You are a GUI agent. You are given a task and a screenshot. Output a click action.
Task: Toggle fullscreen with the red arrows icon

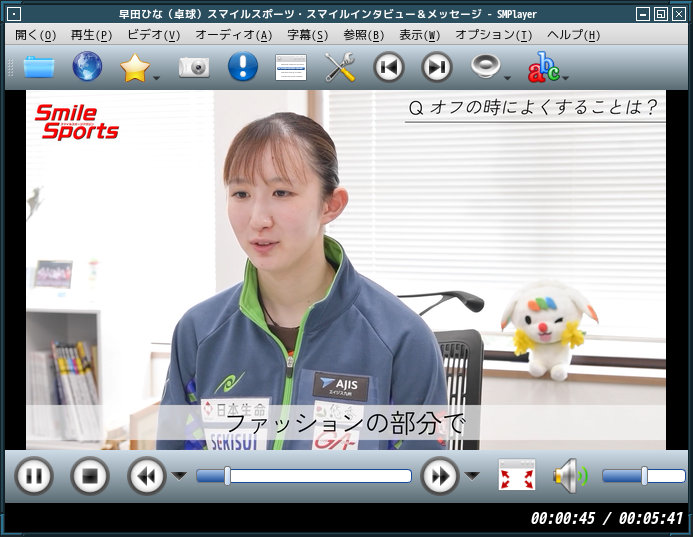[x=517, y=475]
